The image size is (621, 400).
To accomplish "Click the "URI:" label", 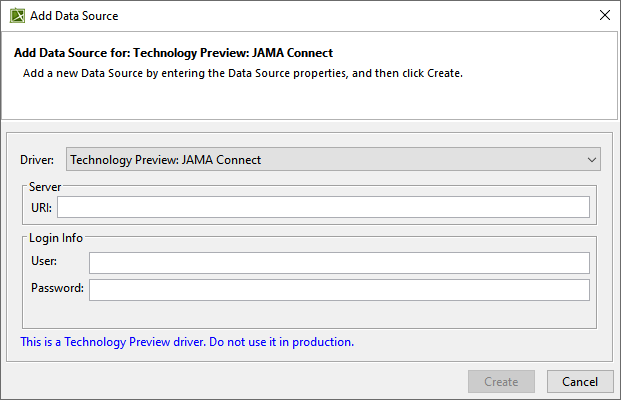I will tap(41, 207).
